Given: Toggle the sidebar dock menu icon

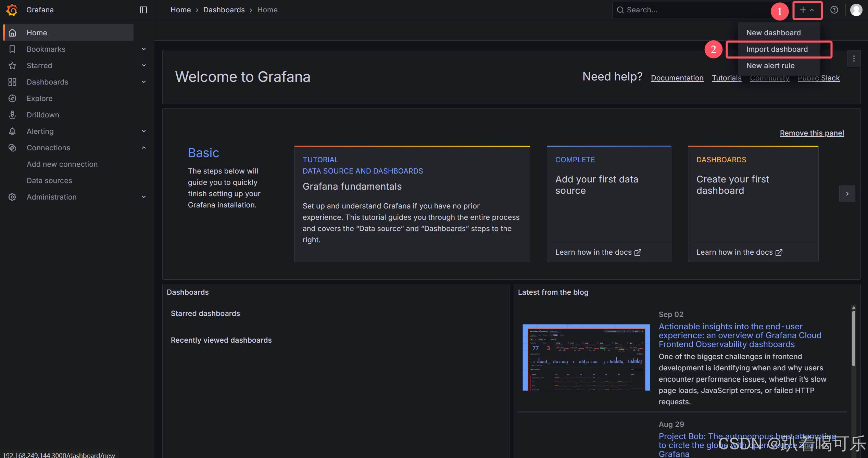Looking at the screenshot, I should click(x=143, y=10).
